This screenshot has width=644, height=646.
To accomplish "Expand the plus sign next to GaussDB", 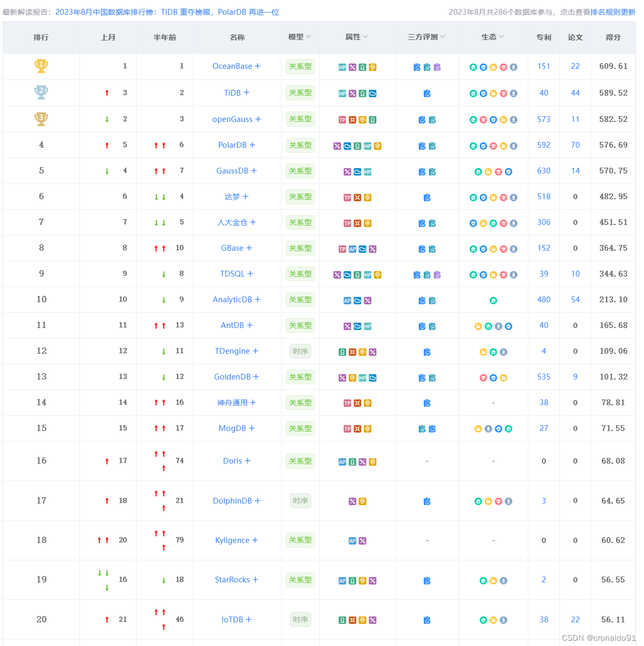I will [254, 171].
